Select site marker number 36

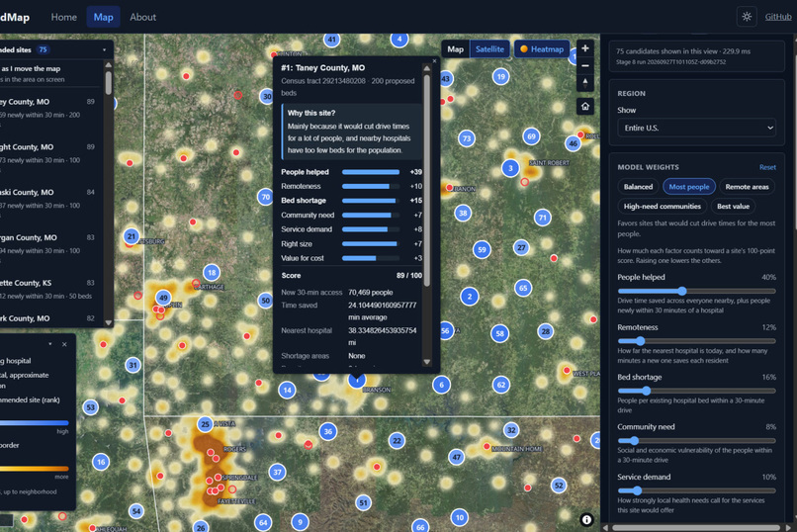pyautogui.click(x=328, y=432)
